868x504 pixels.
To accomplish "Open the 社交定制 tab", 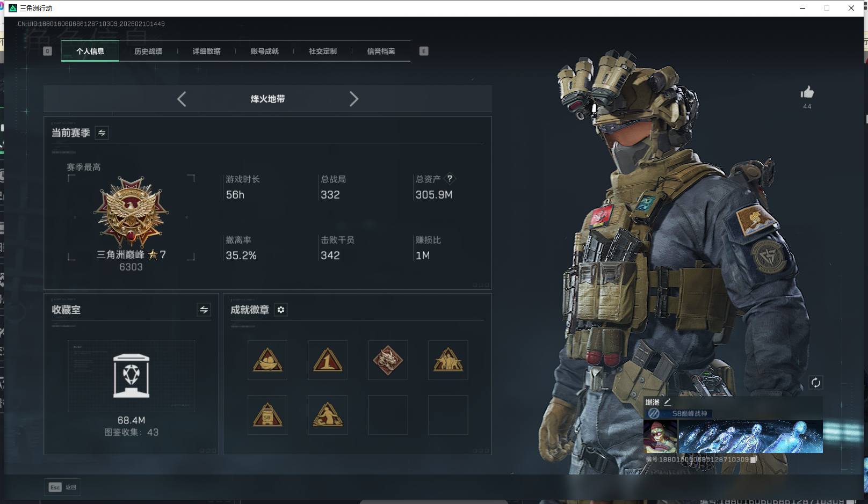I will [x=323, y=51].
